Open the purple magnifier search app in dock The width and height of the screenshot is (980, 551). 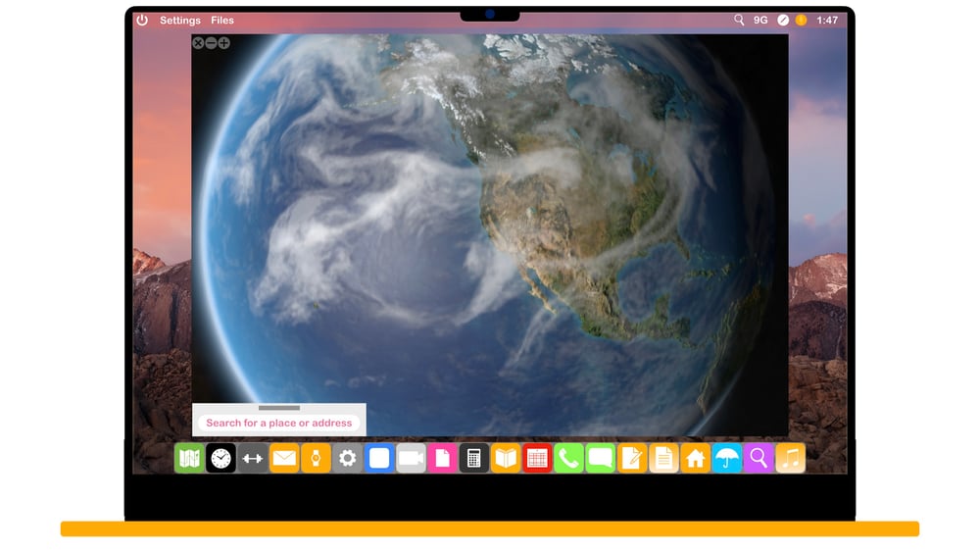coord(759,459)
